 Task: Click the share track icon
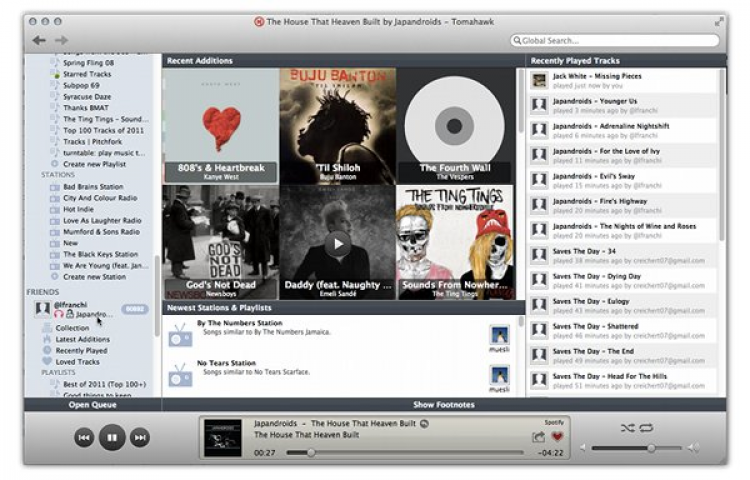[x=539, y=437]
